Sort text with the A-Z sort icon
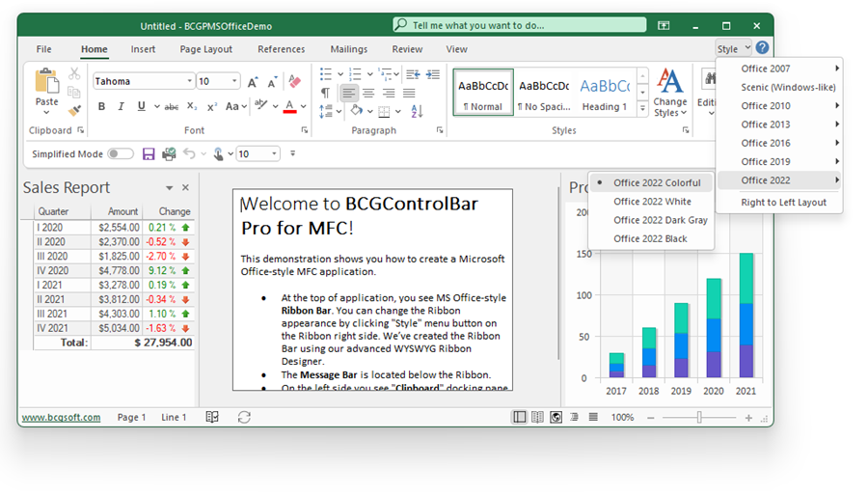Viewport: 868px width, 495px height. pos(417,111)
